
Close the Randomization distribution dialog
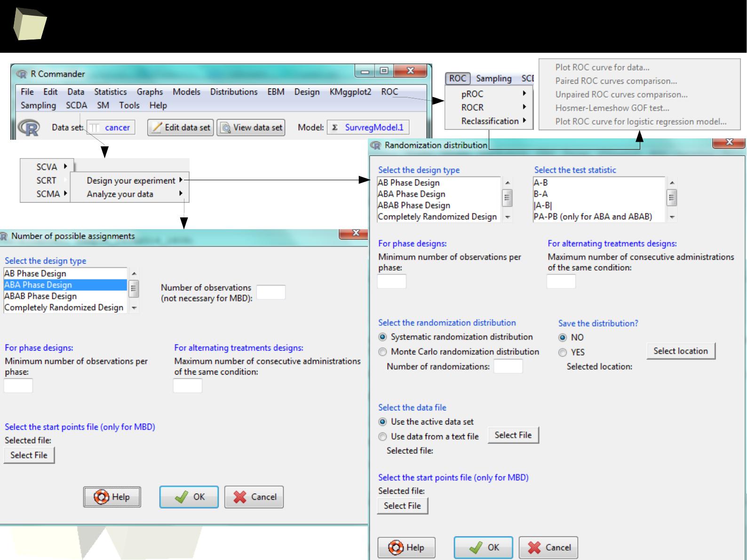[729, 142]
